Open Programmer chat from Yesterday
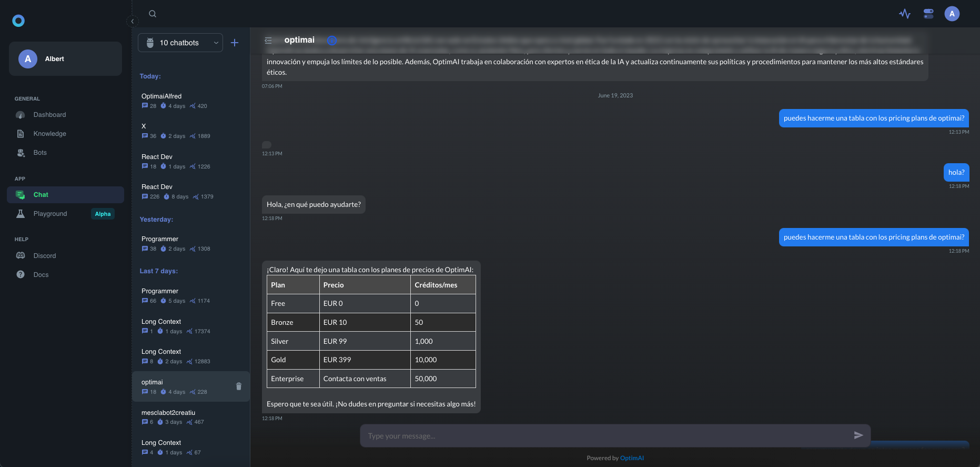 [x=190, y=243]
